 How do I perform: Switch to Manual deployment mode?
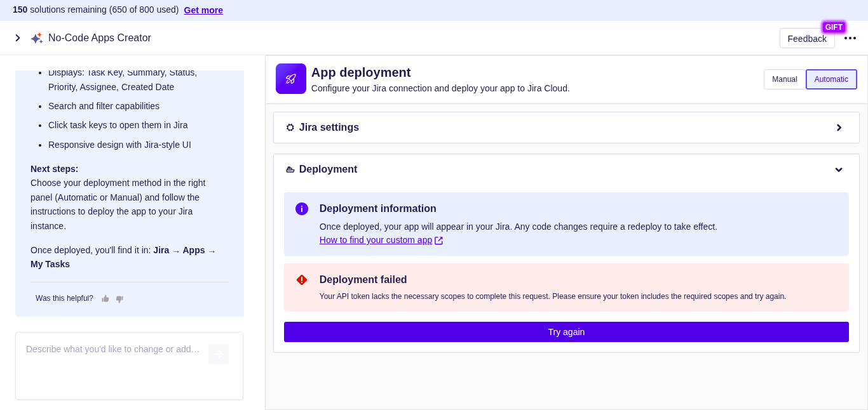(x=784, y=79)
